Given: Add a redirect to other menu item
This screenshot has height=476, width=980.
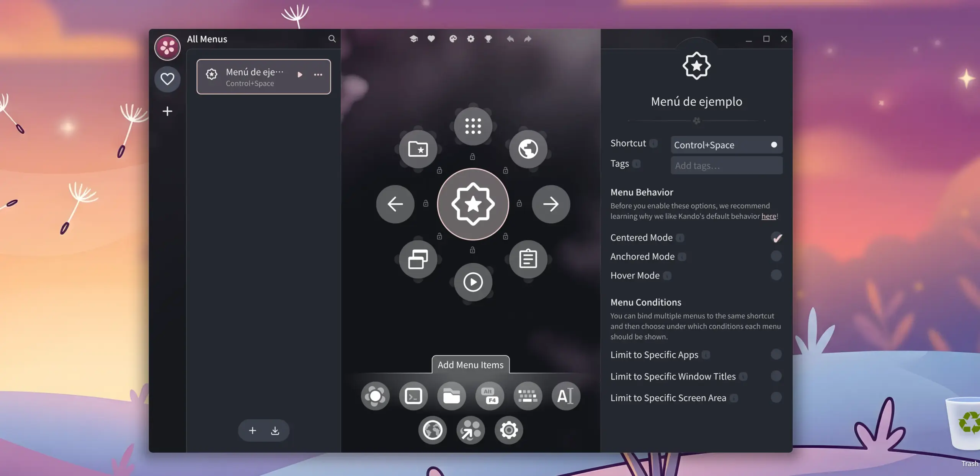Looking at the screenshot, I should [x=471, y=430].
